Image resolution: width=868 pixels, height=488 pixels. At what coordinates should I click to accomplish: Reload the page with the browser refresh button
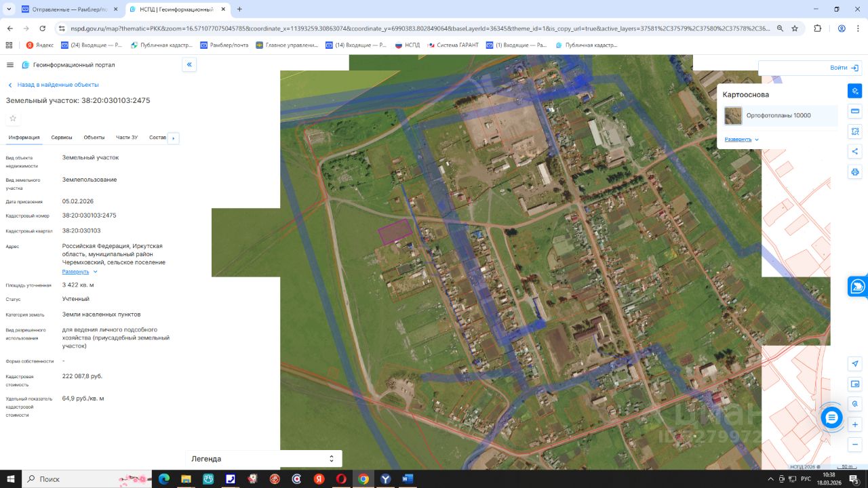(43, 28)
